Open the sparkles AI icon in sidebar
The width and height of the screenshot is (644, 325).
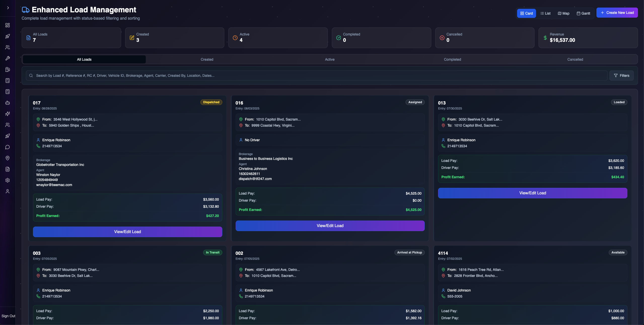coord(8,114)
